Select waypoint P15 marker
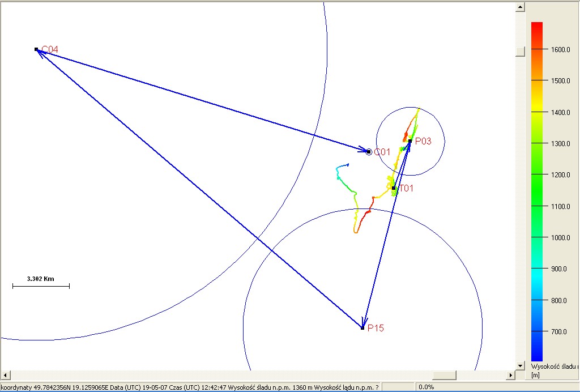This screenshot has height=392, width=580. [x=362, y=328]
